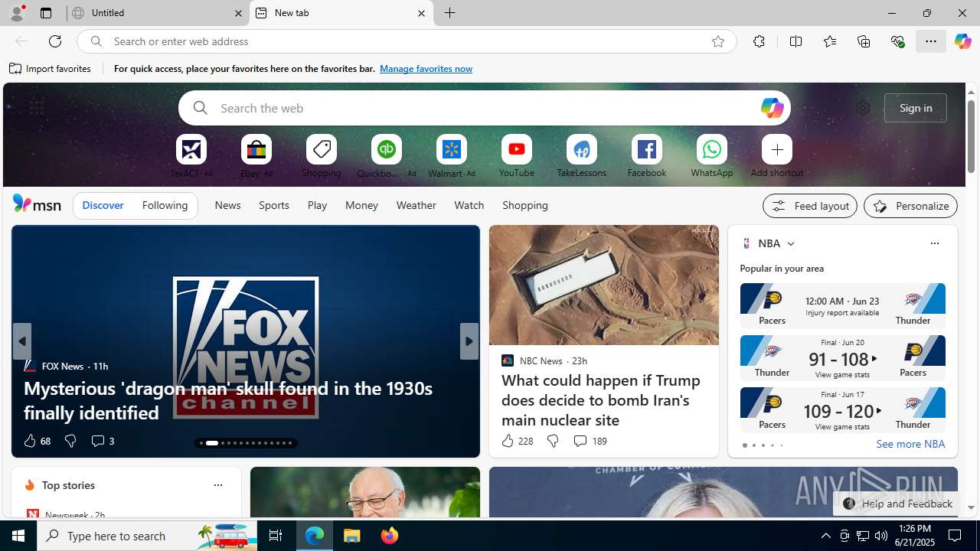Open Collections panel
Viewport: 980px width, 551px height.
point(864,41)
